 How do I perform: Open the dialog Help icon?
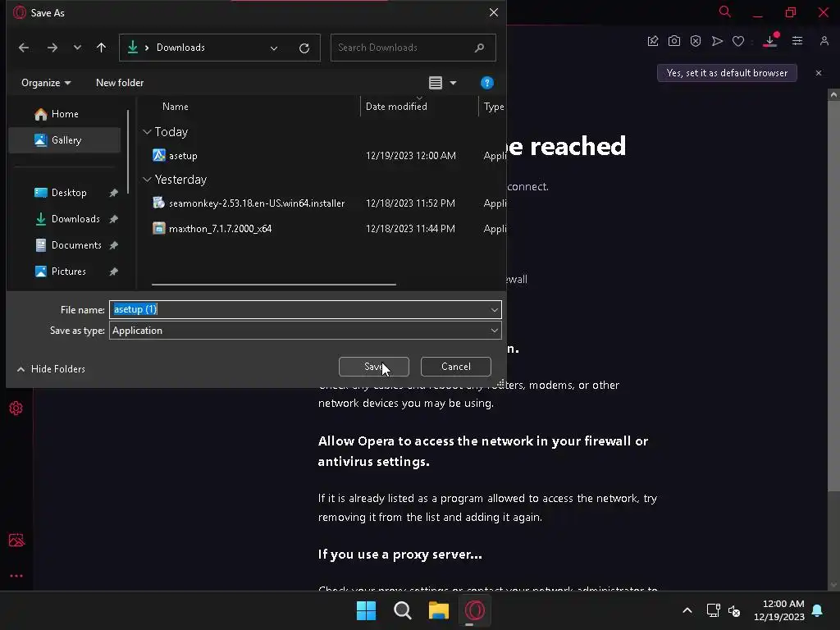pos(487,83)
